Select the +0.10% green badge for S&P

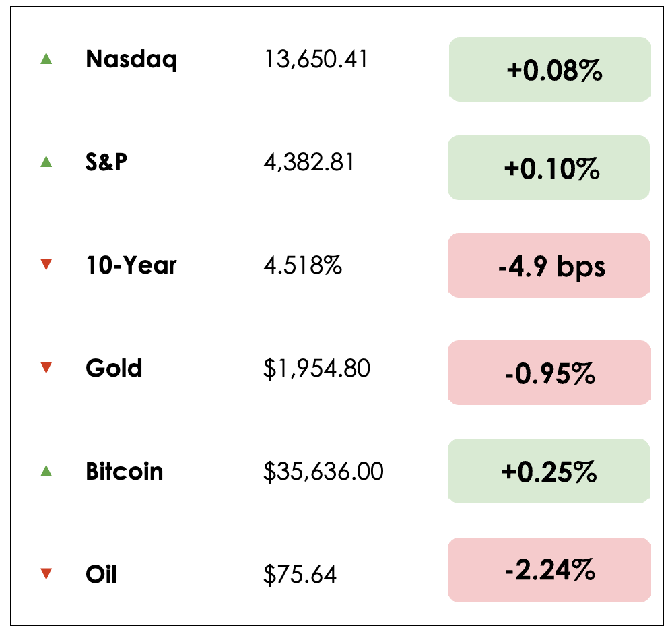tap(549, 168)
